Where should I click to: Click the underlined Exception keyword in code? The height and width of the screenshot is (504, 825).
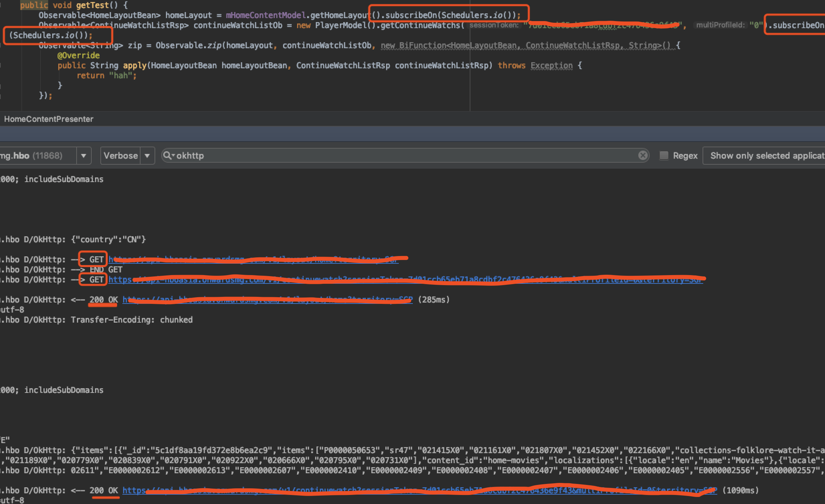click(551, 66)
